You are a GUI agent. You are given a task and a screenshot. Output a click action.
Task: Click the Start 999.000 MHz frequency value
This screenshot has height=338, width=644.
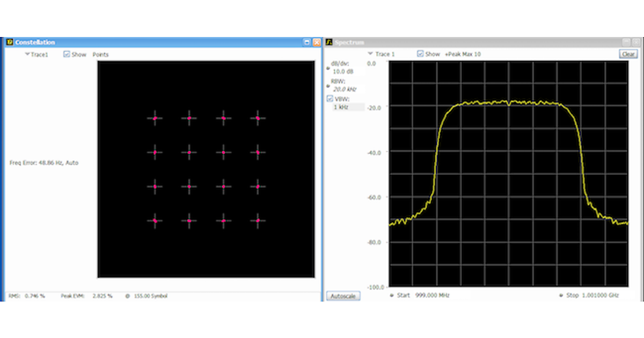pyautogui.click(x=433, y=295)
